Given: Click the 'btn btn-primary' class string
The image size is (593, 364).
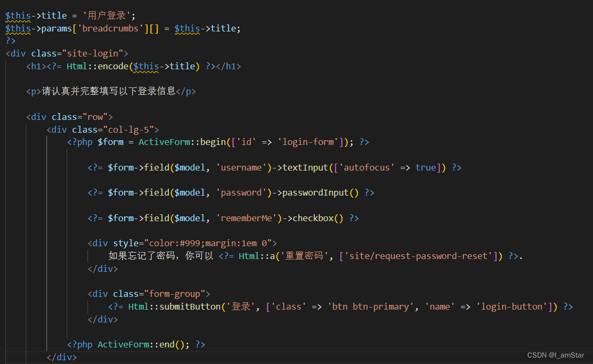Looking at the screenshot, I should [370, 306].
